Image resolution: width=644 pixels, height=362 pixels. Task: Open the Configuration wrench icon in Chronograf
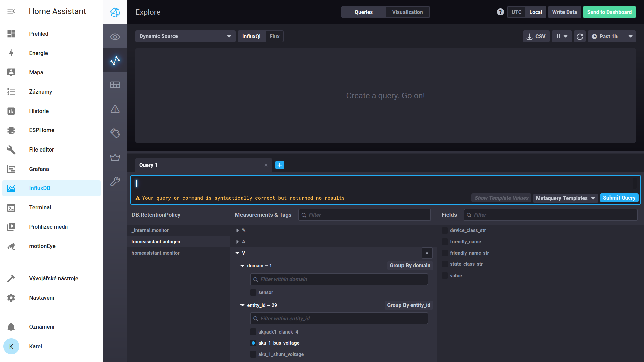115,181
